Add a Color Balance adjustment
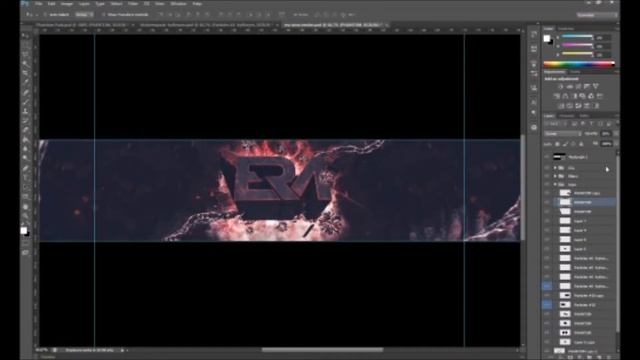This screenshot has width=640, height=360. tap(565, 96)
